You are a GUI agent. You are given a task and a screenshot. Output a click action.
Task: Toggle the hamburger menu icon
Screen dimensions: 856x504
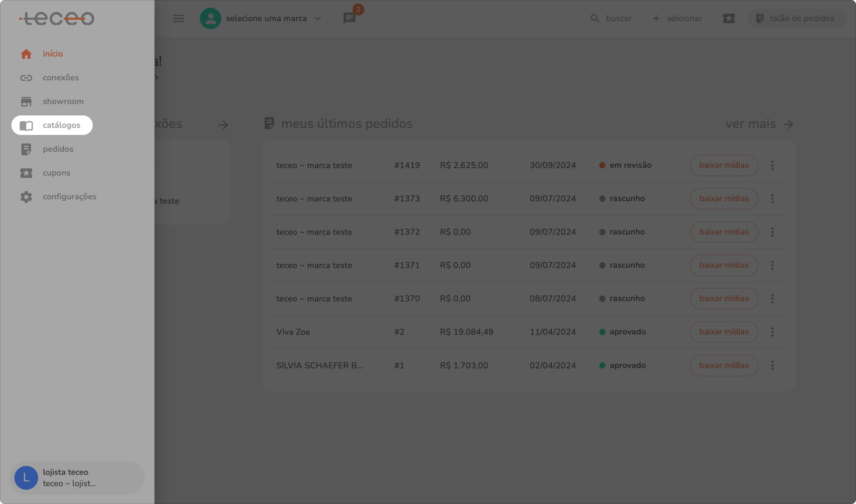178,19
